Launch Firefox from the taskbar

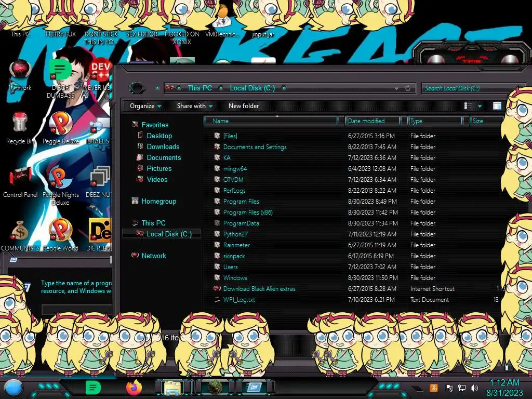click(134, 388)
